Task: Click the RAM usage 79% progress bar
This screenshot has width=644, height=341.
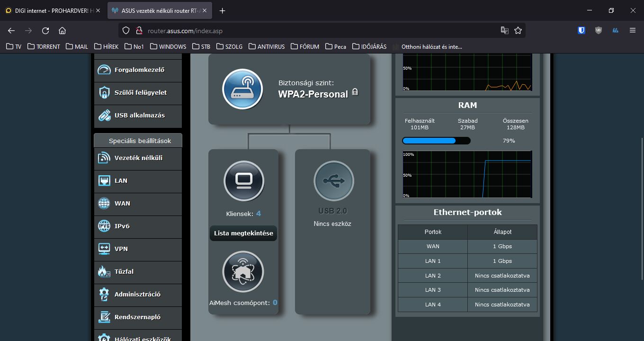Action: 436,141
